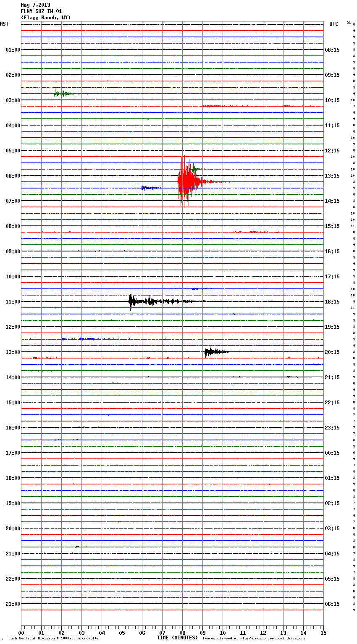Select the station code FLWY SHZ IW 01

[x=41, y=11]
